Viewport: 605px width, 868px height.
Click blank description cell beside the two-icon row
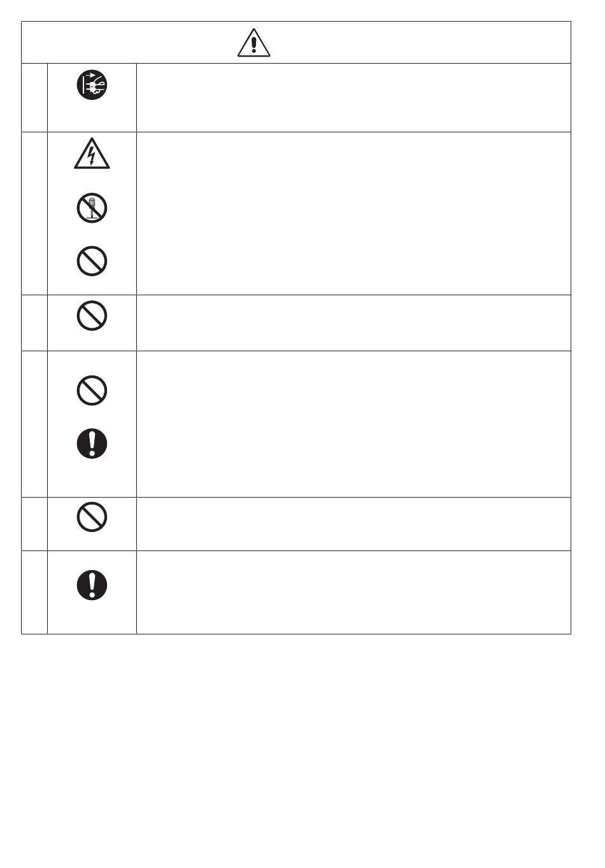click(353, 424)
